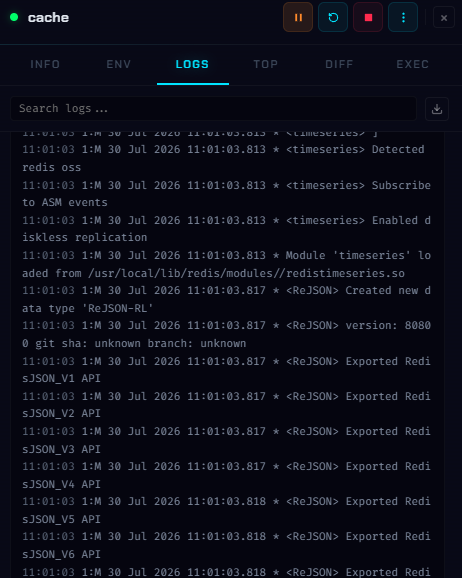
Task: Select log line Module 'timeseries' loaded
Action: [226, 264]
